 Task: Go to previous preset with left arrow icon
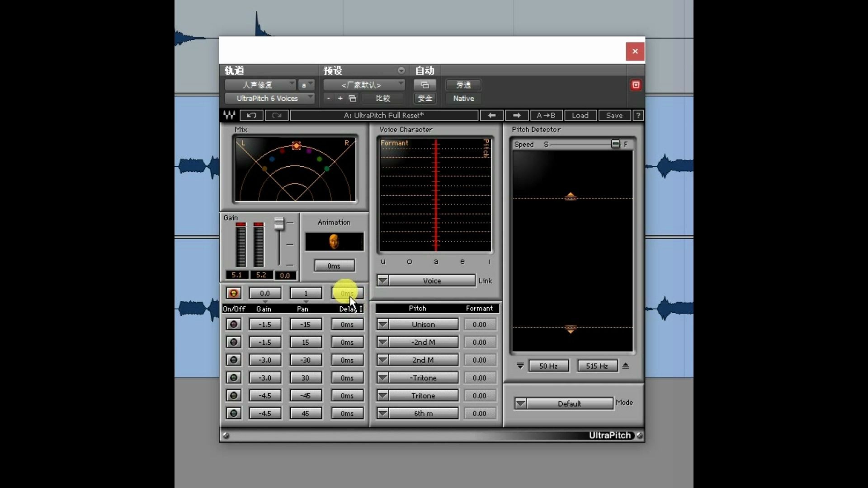point(492,115)
